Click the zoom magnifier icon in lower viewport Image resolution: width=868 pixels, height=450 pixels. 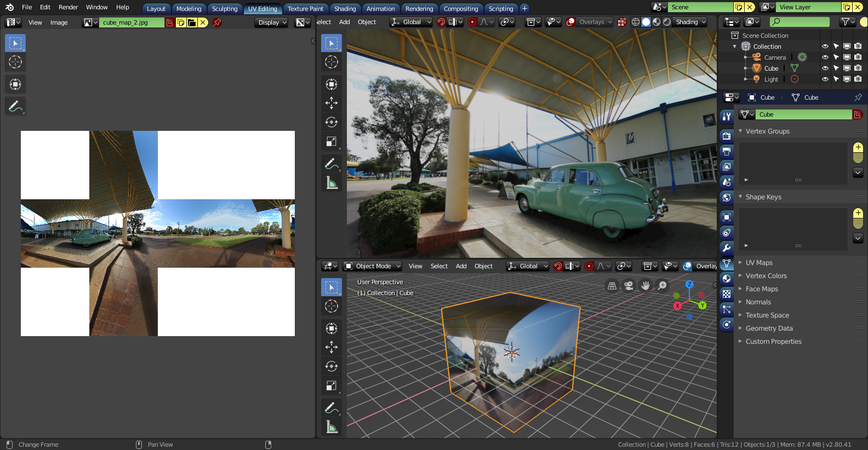point(663,285)
